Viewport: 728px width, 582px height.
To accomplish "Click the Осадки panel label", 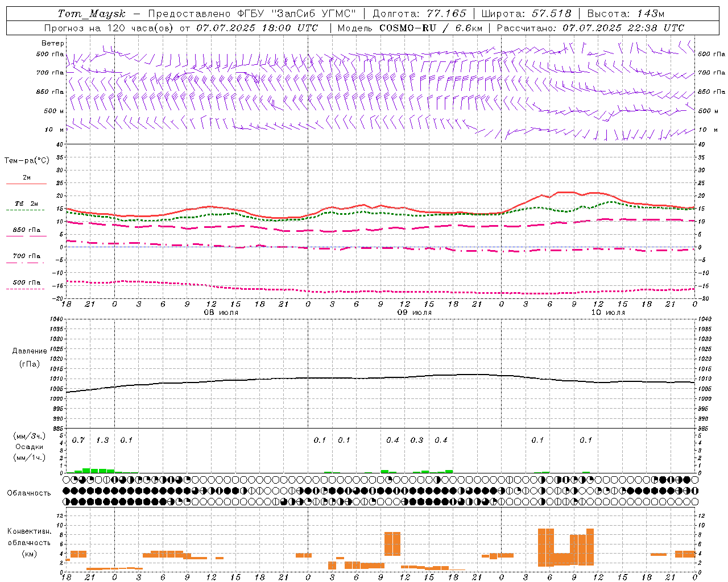I will (30, 447).
